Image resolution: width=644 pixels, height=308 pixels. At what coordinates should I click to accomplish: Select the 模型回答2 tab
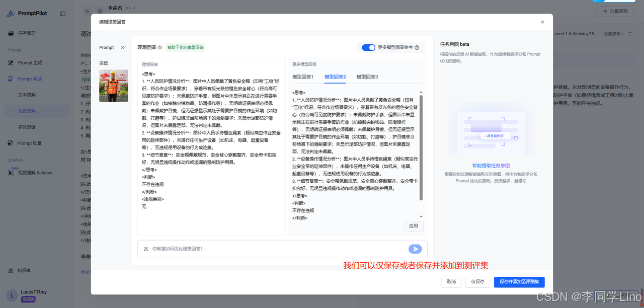pos(335,77)
